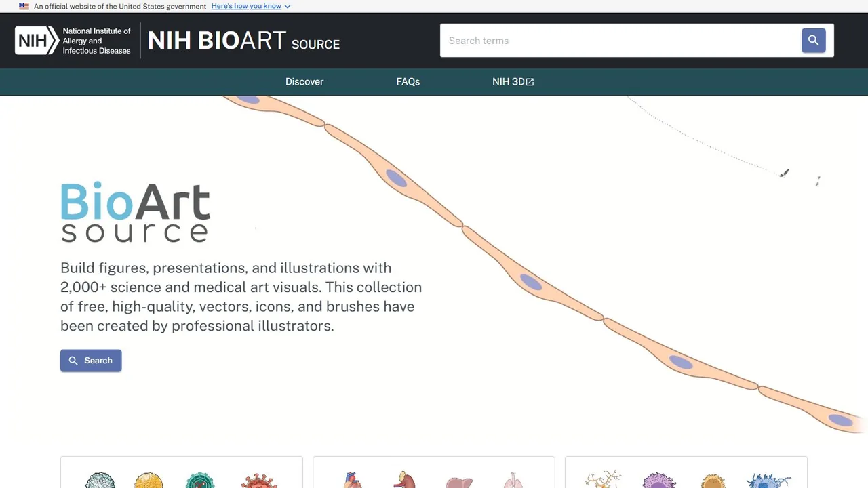Click the liver illustration thumbnail
The width and height of the screenshot is (868, 488).
click(459, 482)
